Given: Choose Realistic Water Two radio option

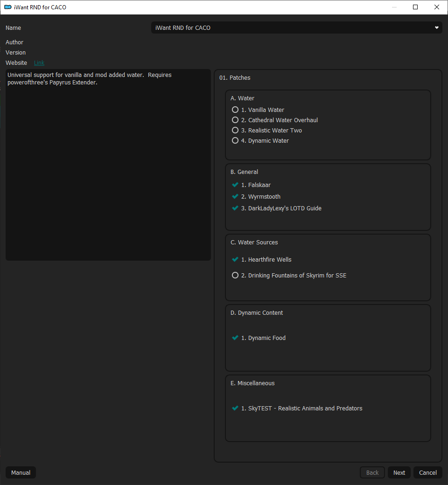Looking at the screenshot, I should pyautogui.click(x=235, y=130).
